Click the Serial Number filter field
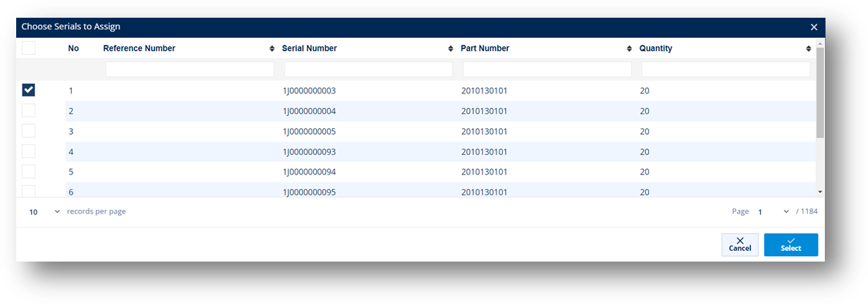 [x=368, y=69]
